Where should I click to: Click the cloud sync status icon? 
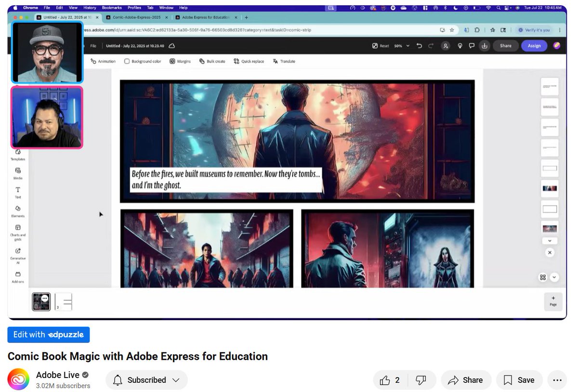click(171, 46)
